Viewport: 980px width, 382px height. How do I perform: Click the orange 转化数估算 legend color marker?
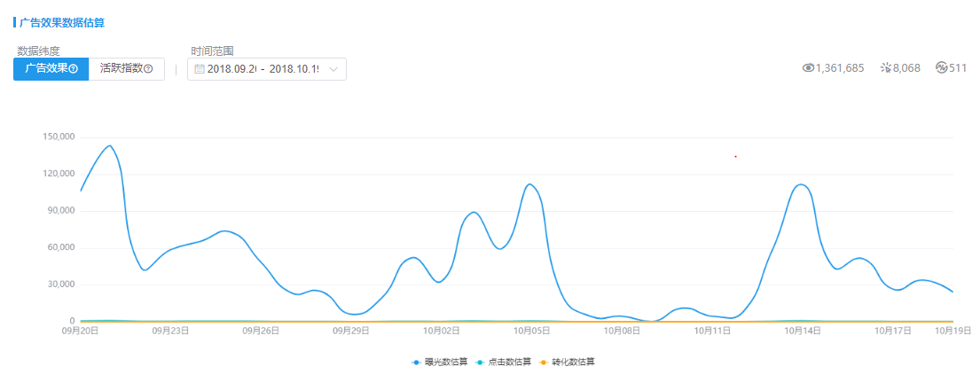click(543, 362)
